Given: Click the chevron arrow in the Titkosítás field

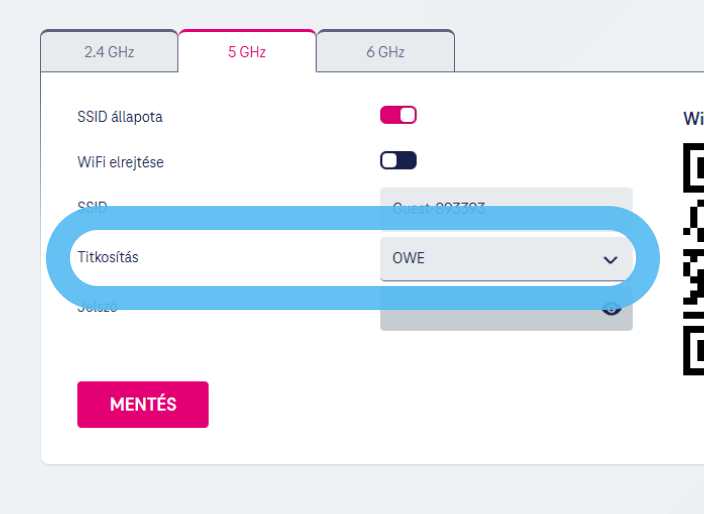Looking at the screenshot, I should tap(611, 260).
